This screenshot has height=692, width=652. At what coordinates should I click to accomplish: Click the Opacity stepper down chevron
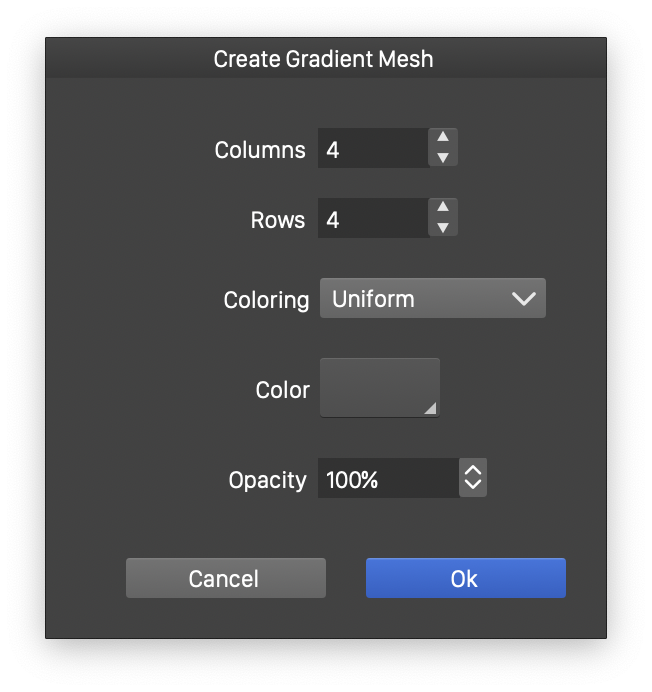tap(473, 486)
